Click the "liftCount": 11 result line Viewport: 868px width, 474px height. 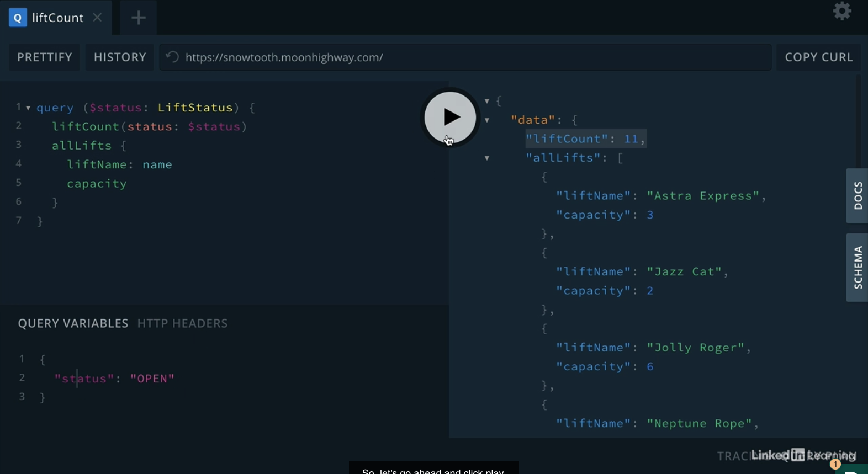pyautogui.click(x=585, y=139)
